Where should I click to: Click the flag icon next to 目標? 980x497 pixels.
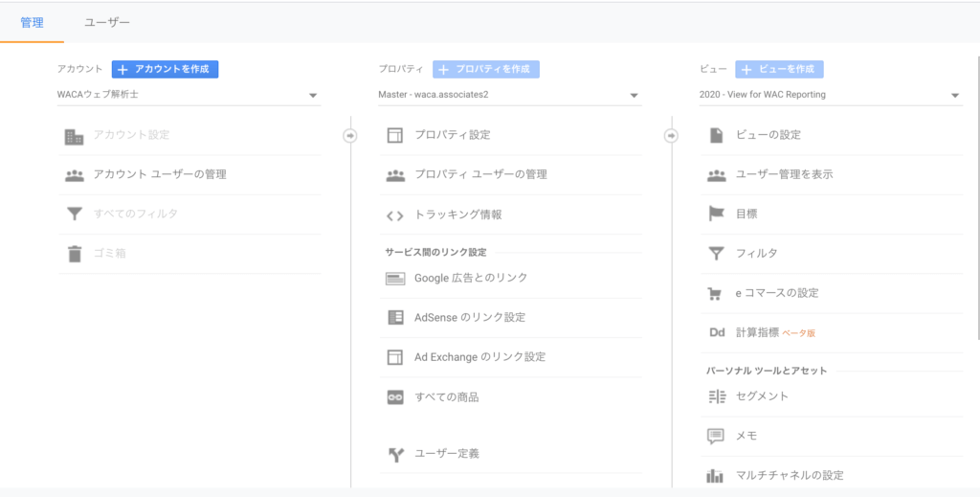716,214
